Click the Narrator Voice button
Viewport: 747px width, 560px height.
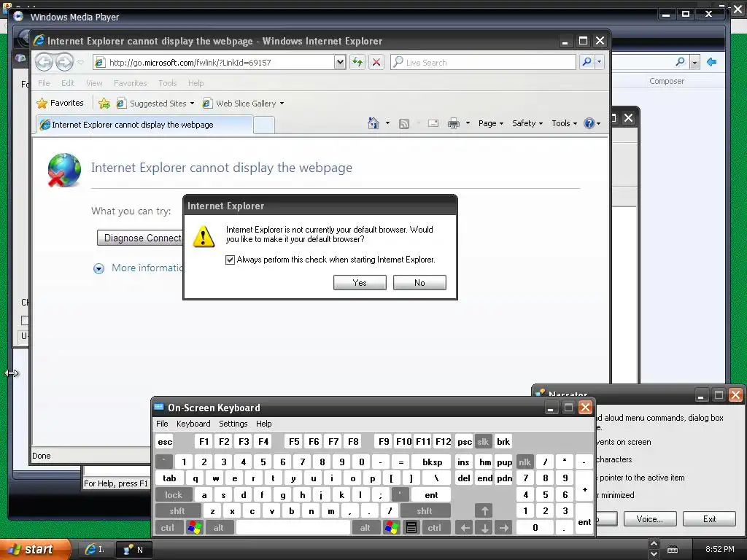coord(650,519)
